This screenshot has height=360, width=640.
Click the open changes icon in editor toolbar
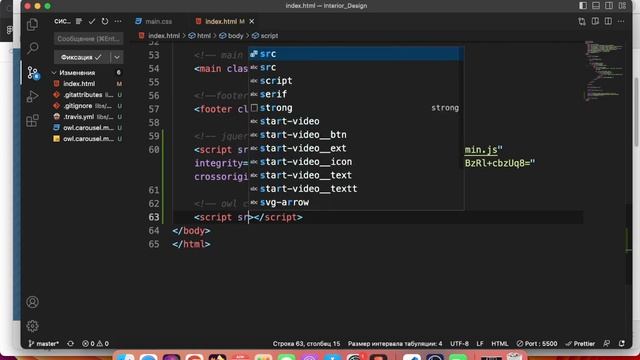[582, 21]
